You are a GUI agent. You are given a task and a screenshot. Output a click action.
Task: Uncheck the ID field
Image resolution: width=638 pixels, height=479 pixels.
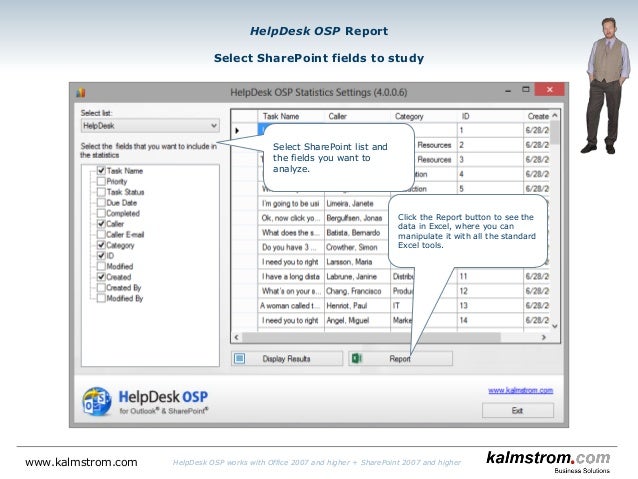point(101,256)
